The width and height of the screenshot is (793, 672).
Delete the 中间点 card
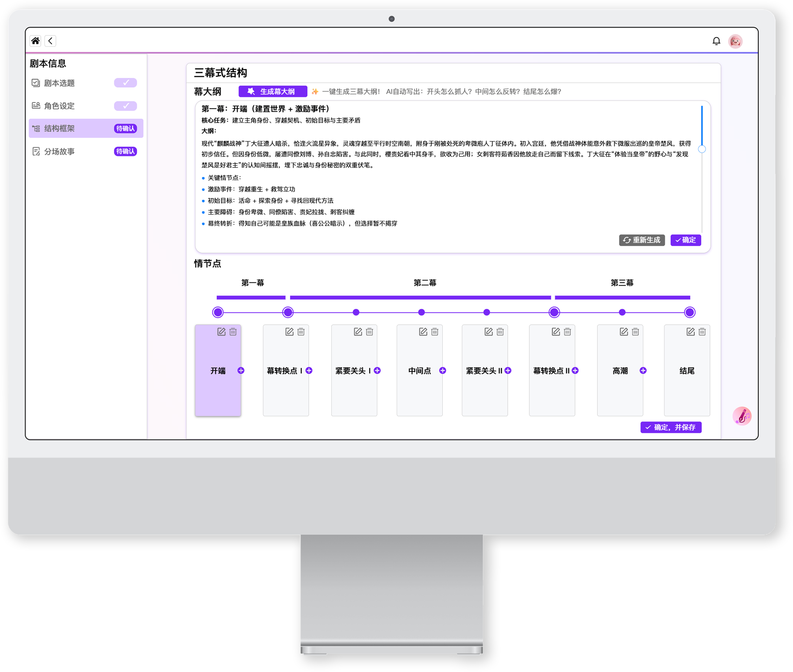pos(435,332)
